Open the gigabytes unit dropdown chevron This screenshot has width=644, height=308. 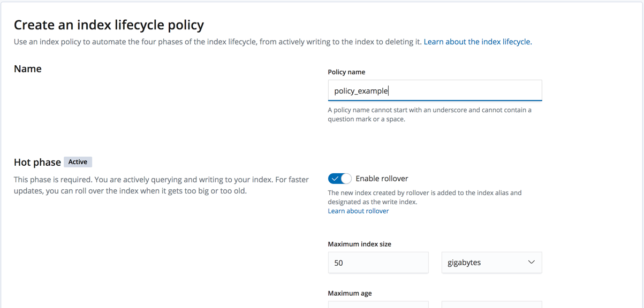point(531,263)
